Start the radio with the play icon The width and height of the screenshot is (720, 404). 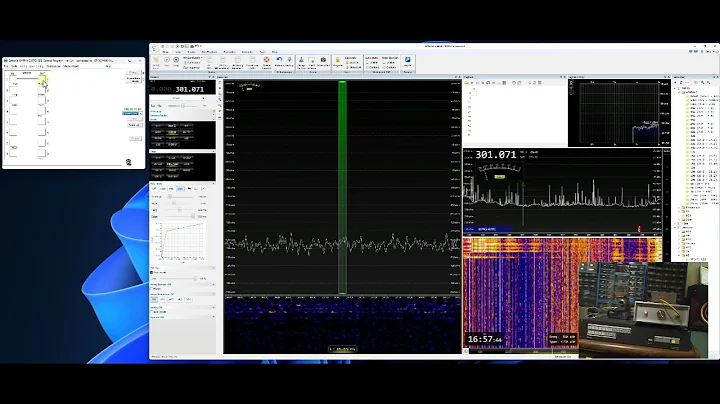(x=167, y=60)
